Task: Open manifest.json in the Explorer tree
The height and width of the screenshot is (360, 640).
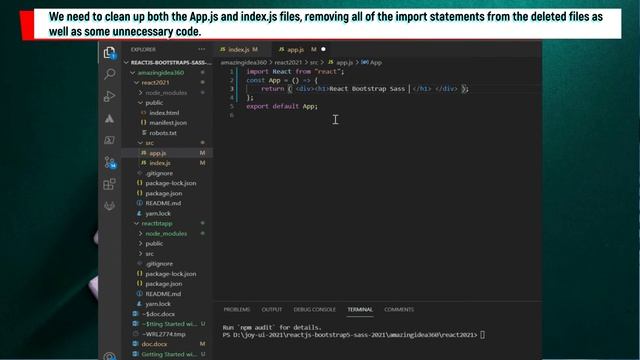Action: click(168, 123)
